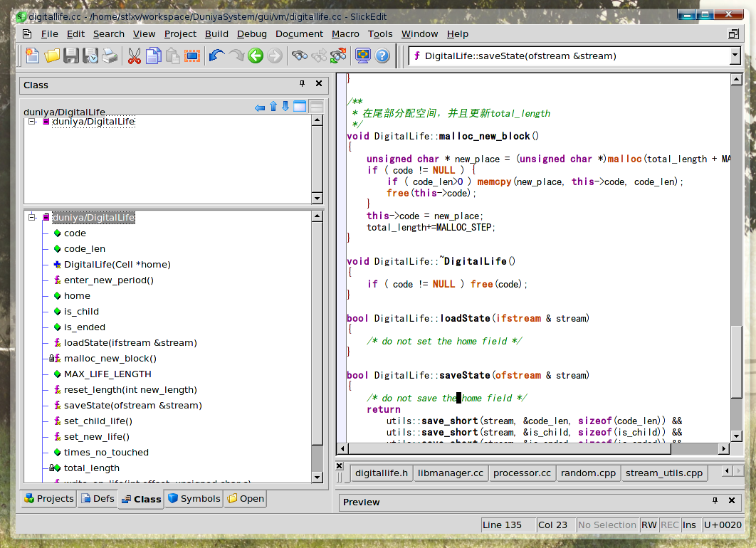The height and width of the screenshot is (548, 756).
Task: Switch to the Symbols tab
Action: pyautogui.click(x=194, y=498)
